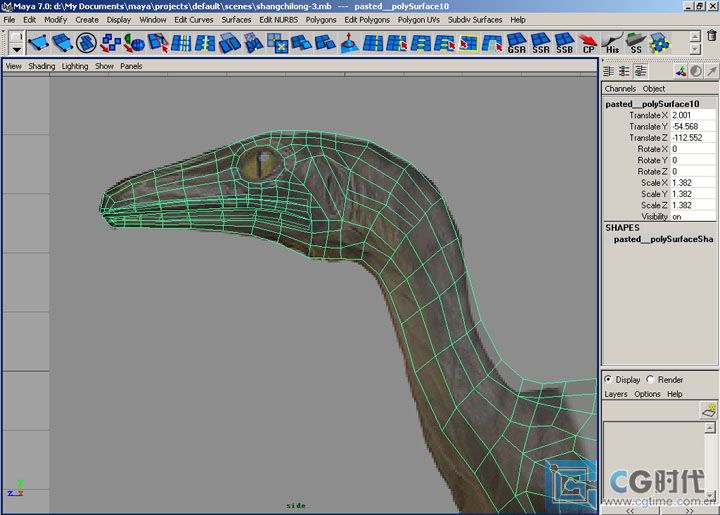720x515 pixels.
Task: Click the SSR shelf button
Action: [x=540, y=44]
